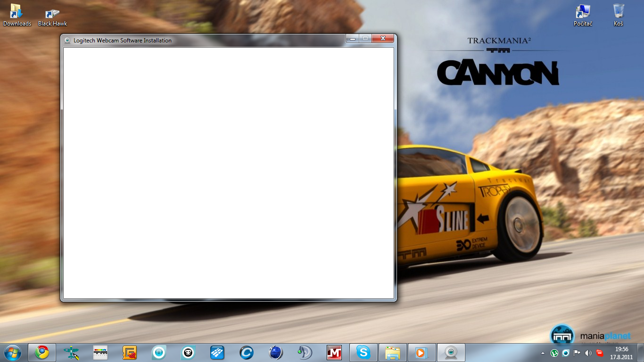This screenshot has height=362, width=644.
Task: Open the blue swirl letter C taskbar icon
Action: [247, 352]
